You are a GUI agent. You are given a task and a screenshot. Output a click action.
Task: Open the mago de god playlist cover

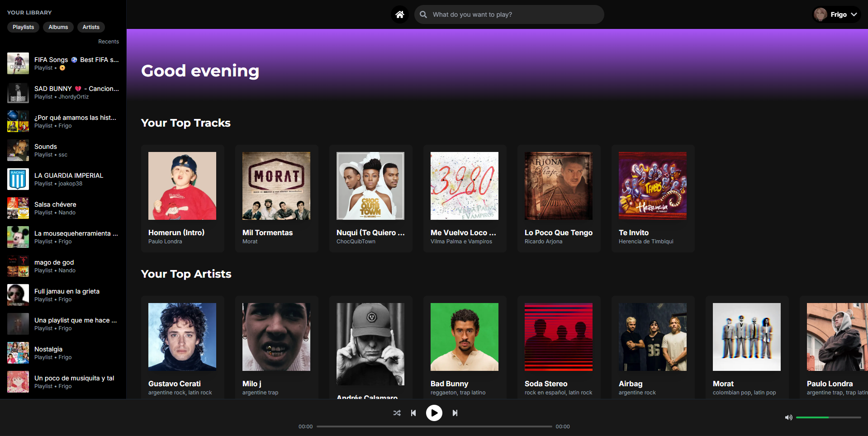coord(18,266)
